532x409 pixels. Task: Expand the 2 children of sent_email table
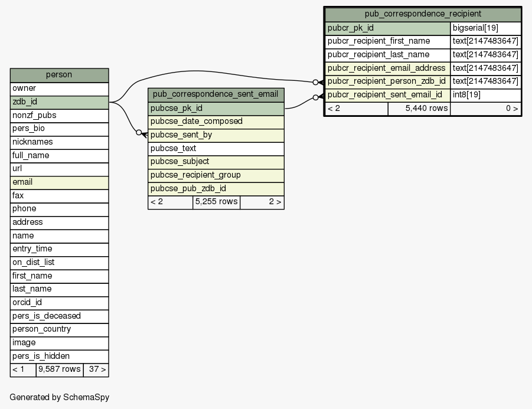point(262,202)
